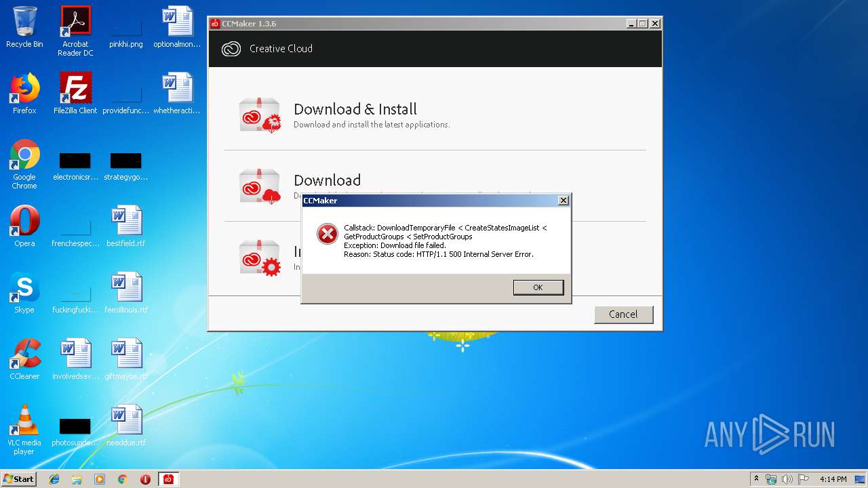Open the FileZilla Client shortcut
Viewport: 868px width, 488px height.
[75, 94]
